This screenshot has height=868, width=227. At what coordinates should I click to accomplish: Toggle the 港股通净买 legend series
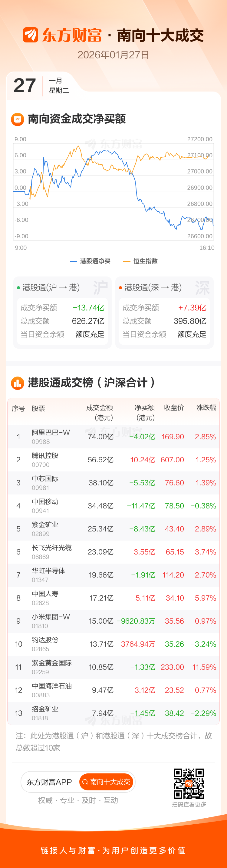pos(90,261)
